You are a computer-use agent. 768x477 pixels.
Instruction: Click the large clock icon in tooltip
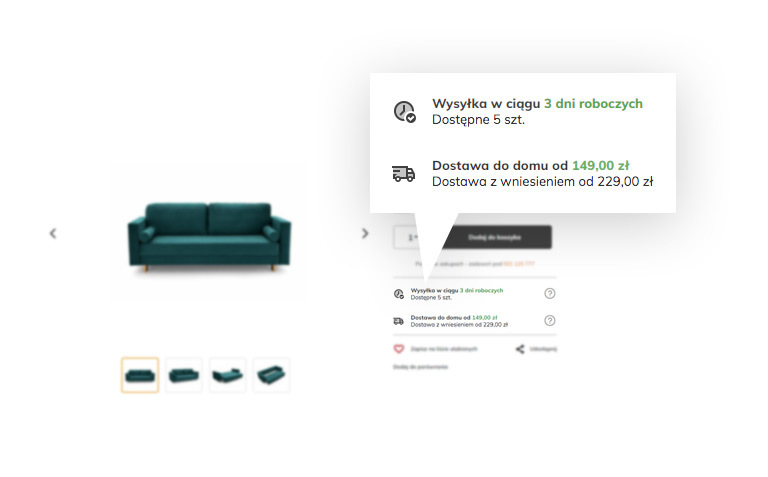point(405,112)
